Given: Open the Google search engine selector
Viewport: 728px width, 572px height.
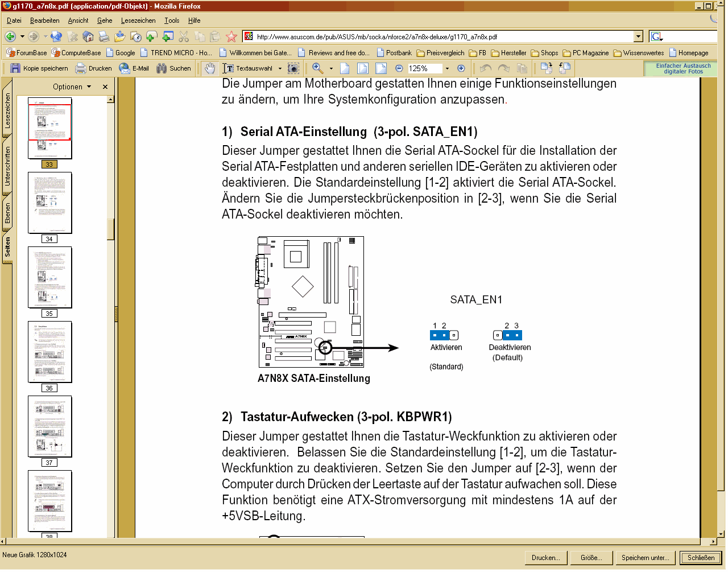Looking at the screenshot, I should pyautogui.click(x=657, y=36).
